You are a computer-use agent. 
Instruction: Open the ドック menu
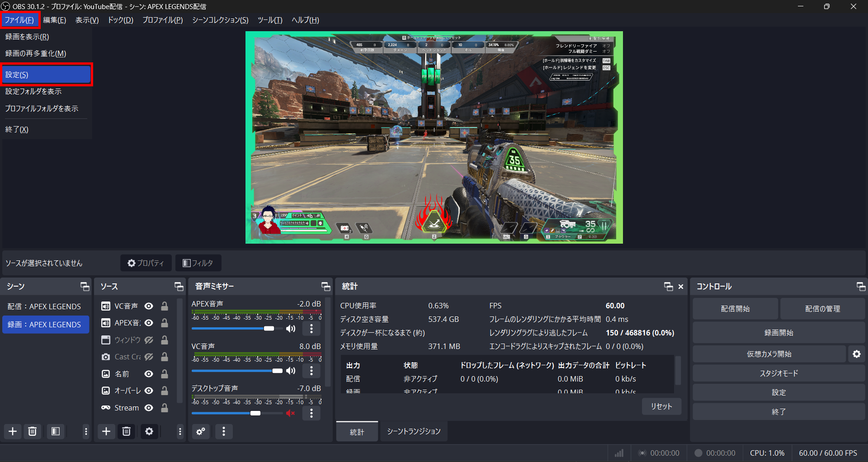click(x=120, y=20)
